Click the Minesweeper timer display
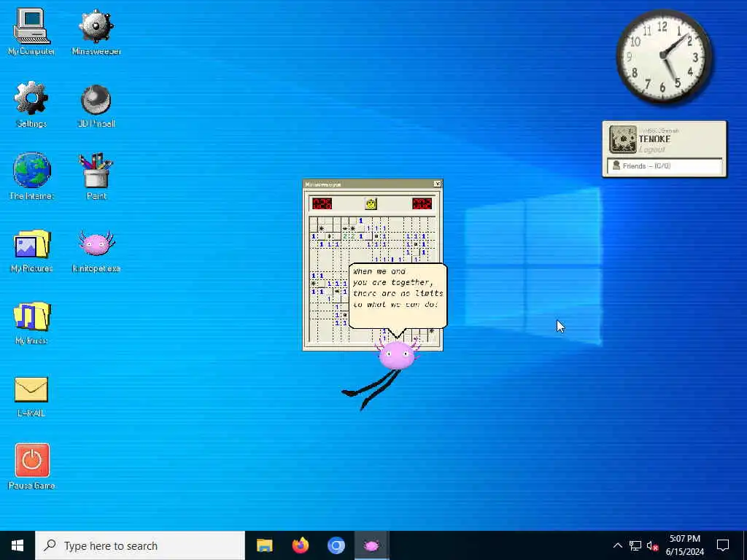The height and width of the screenshot is (560, 747). click(422, 204)
